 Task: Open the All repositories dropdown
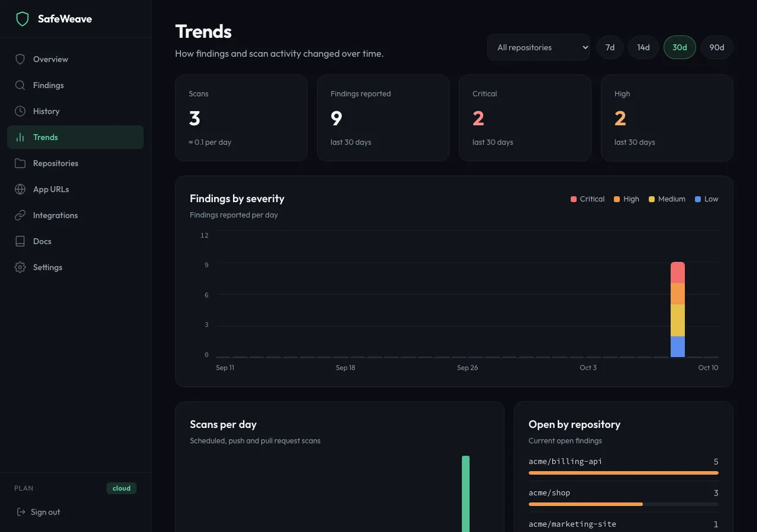click(539, 47)
